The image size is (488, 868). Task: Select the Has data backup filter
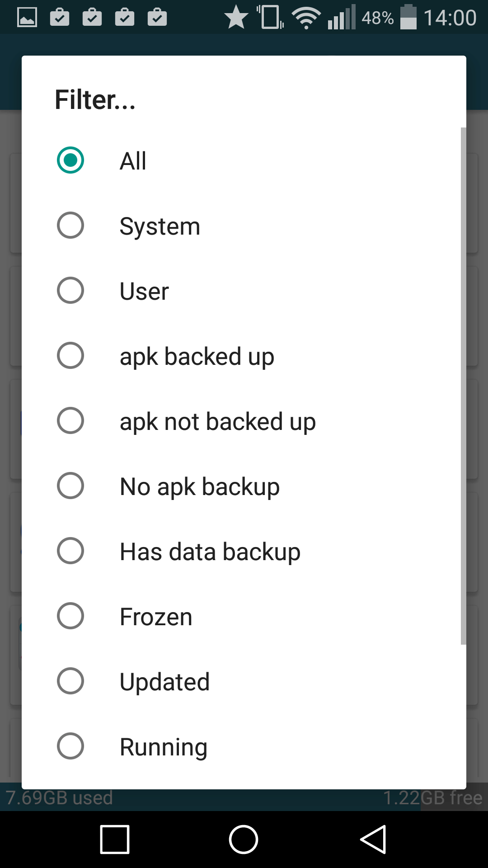coord(70,551)
